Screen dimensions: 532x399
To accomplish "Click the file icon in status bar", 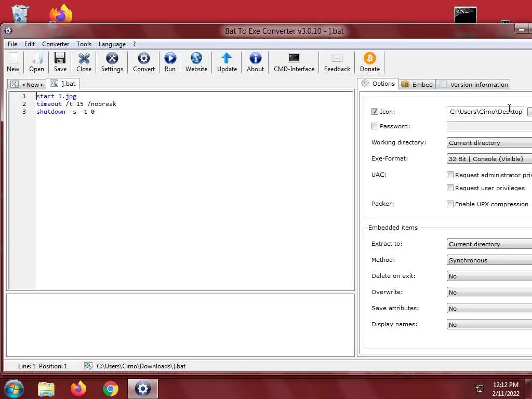I will (x=88, y=366).
